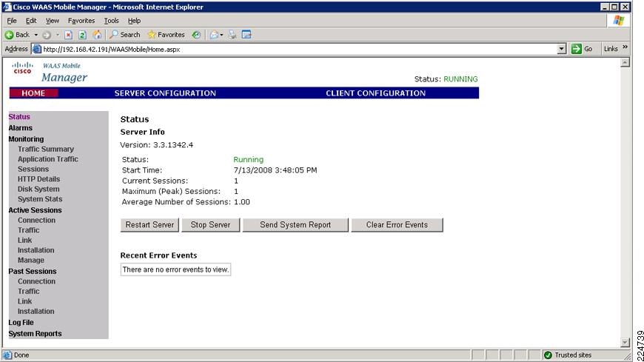
Task: Open the address bar dropdown arrow
Action: [x=562, y=49]
